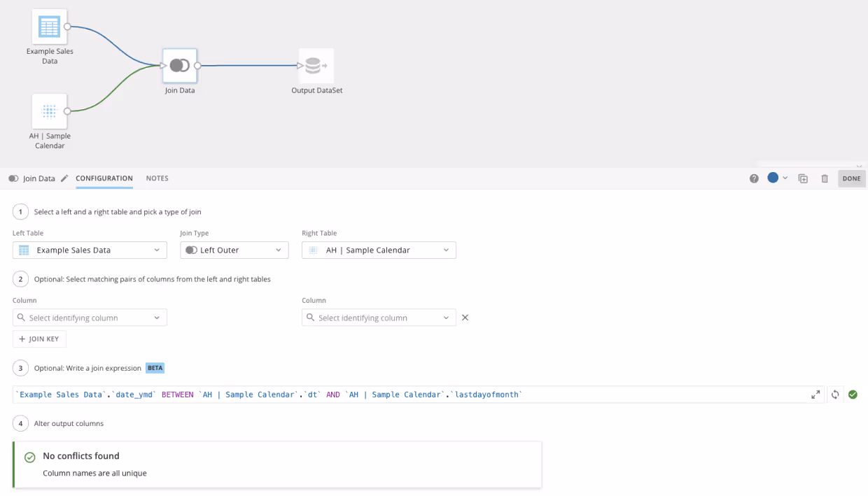Click the output port of Join Data tile
The image size is (868, 496).
point(197,66)
